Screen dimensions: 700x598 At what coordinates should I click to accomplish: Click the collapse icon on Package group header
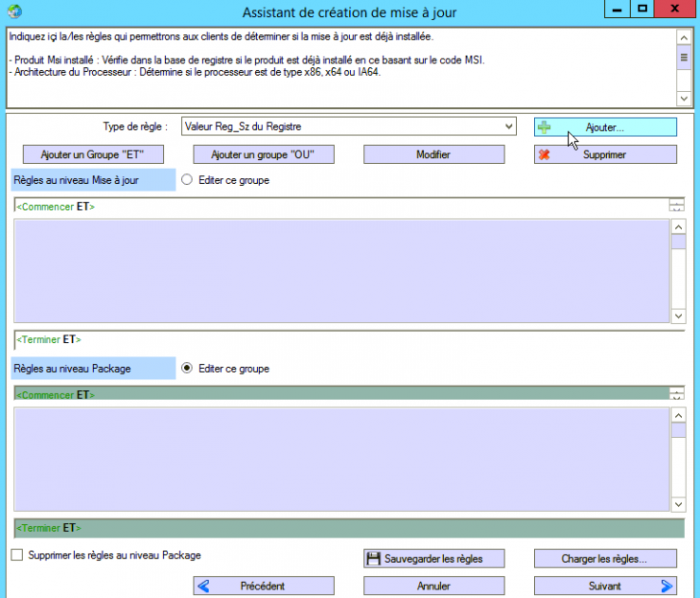pos(677,394)
